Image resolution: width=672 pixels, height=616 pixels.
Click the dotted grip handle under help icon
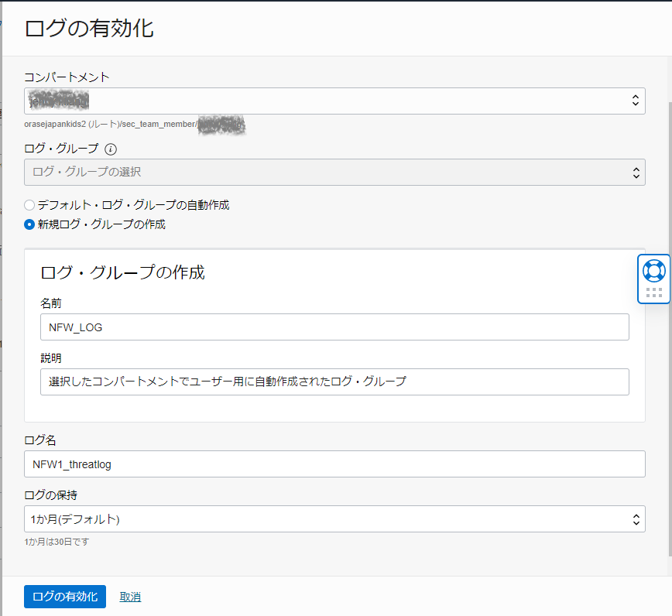(x=653, y=293)
